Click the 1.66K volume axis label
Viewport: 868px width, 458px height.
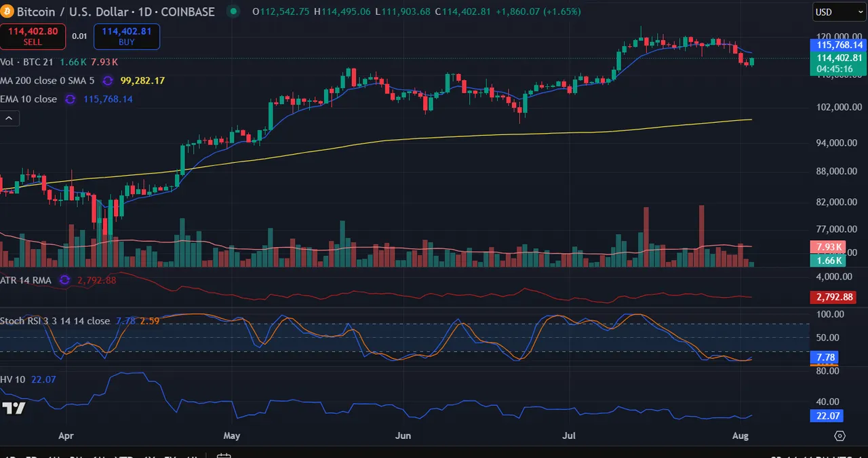pos(829,261)
